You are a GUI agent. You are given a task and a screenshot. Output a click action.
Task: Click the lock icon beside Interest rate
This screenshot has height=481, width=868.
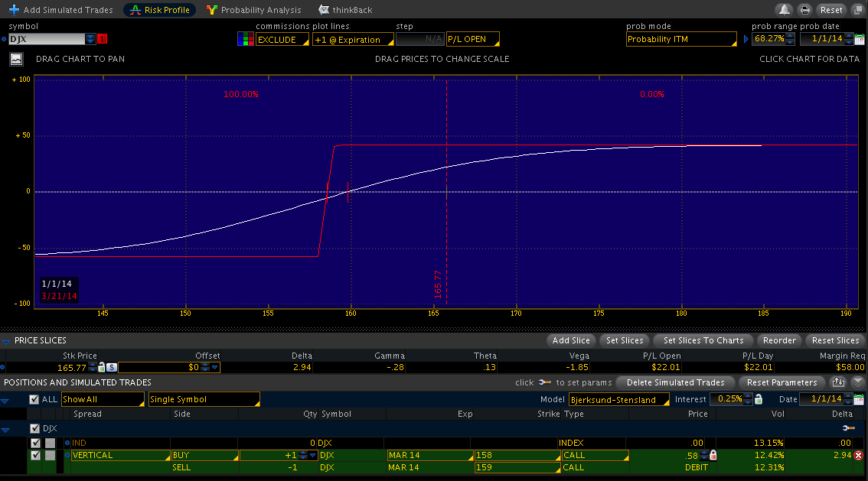point(759,398)
